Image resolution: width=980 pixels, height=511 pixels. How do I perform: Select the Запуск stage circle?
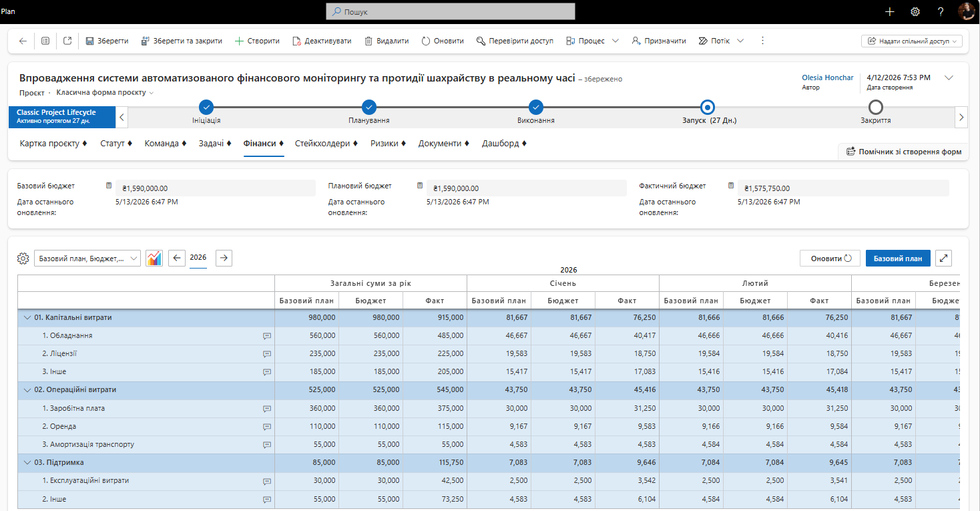tap(708, 107)
